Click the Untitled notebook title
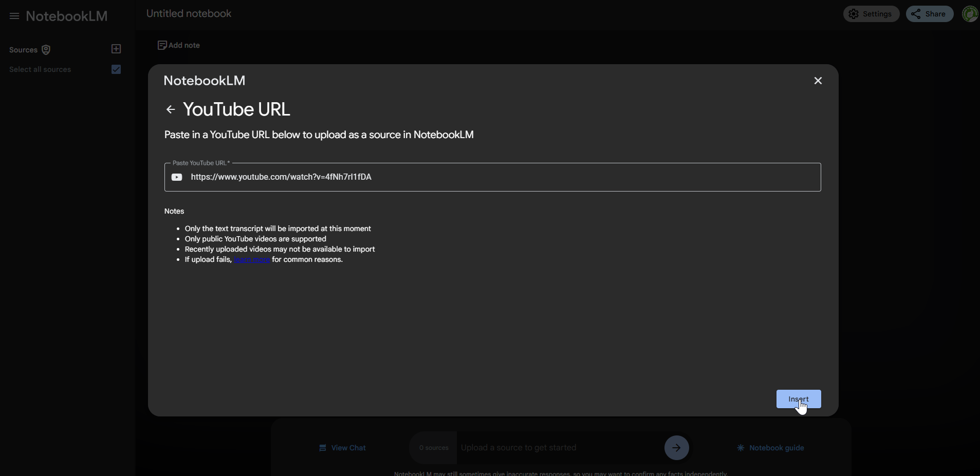This screenshot has width=980, height=476. (x=189, y=14)
